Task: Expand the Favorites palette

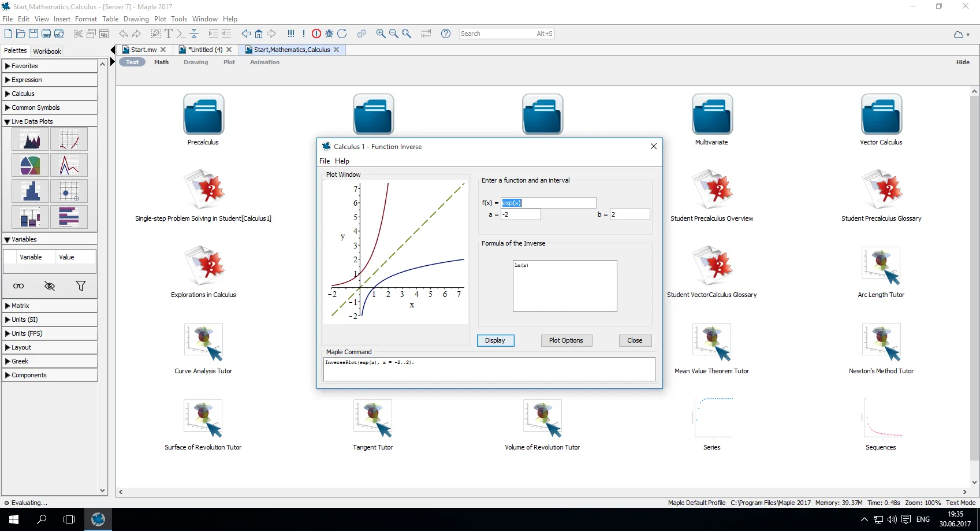Action: click(50, 66)
